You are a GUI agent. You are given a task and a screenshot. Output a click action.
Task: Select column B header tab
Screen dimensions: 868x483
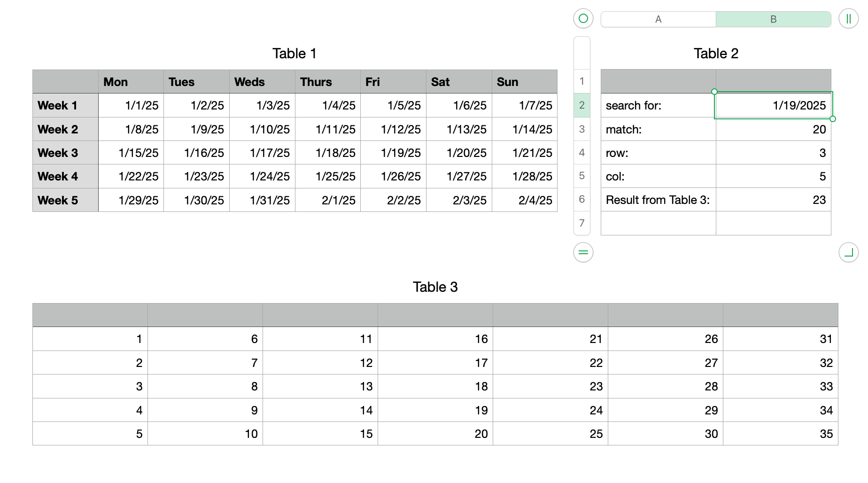(x=773, y=19)
